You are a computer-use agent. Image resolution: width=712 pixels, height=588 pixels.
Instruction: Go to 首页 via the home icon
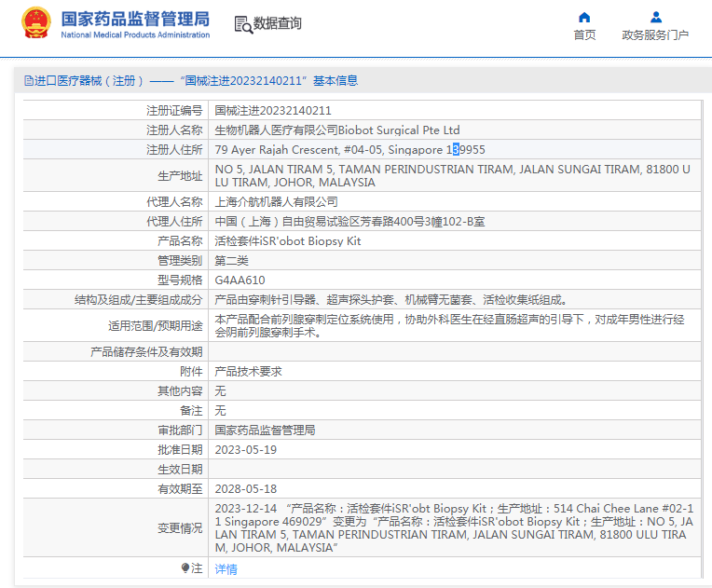[x=584, y=18]
